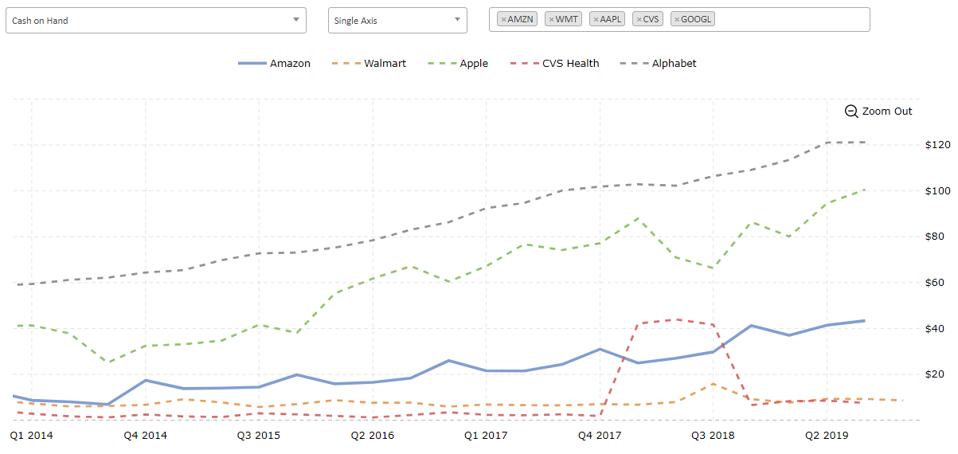The height and width of the screenshot is (454, 958).
Task: Click the Q2 2019 axis label
Action: click(827, 436)
